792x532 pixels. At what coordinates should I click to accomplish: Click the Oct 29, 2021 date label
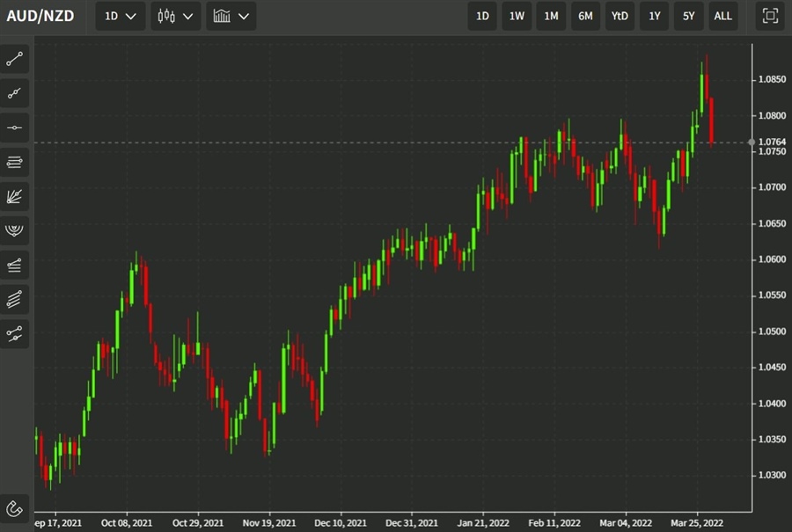point(197,523)
